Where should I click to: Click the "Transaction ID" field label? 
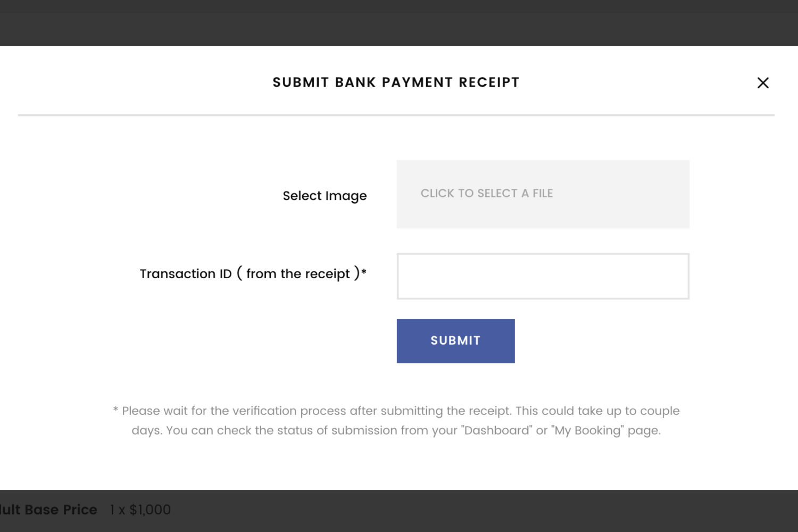tap(186, 274)
